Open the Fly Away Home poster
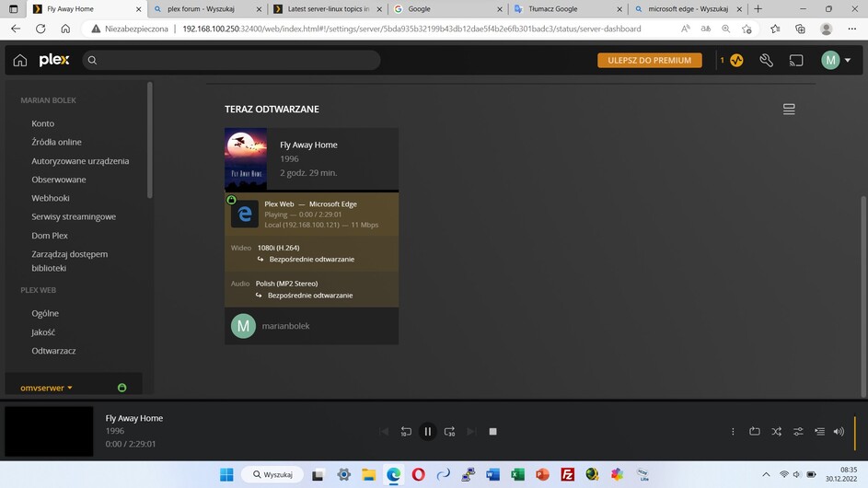 tap(246, 159)
